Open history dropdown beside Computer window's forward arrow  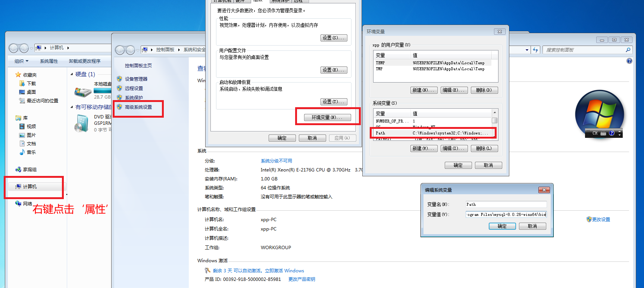[x=31, y=49]
